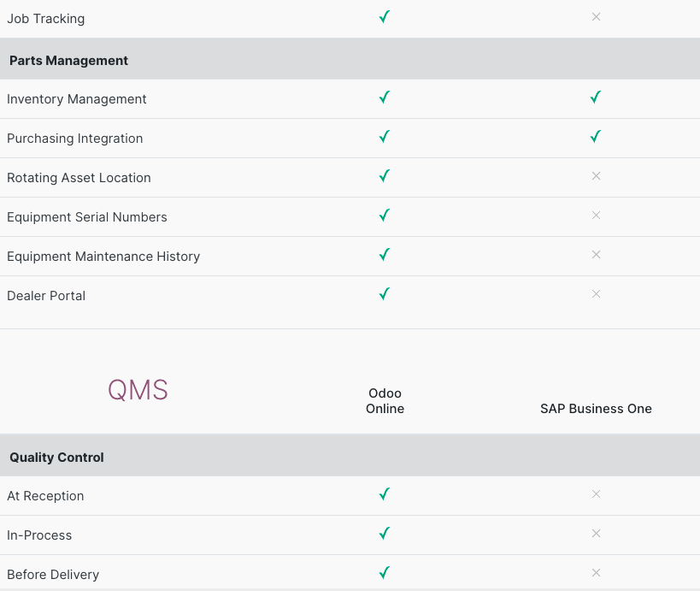Click Odoo checkmark for Inventory Management
This screenshot has width=700, height=591.
(x=385, y=98)
